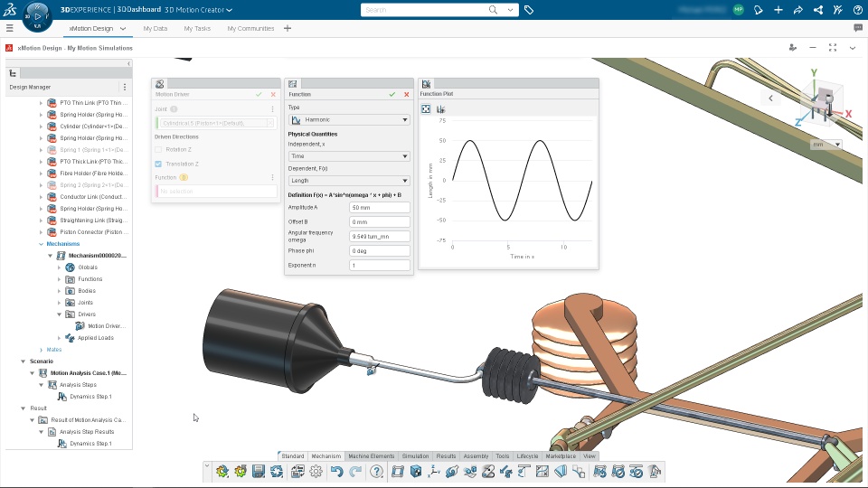The image size is (868, 488).
Task: Open notifications bell icon
Action: click(x=759, y=10)
